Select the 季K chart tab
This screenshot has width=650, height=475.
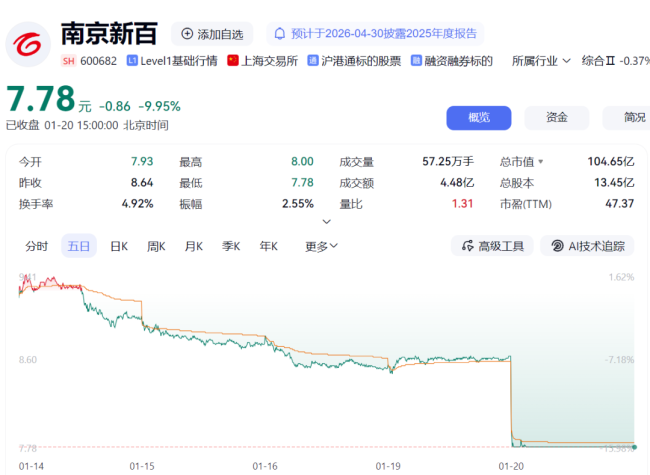pos(231,246)
